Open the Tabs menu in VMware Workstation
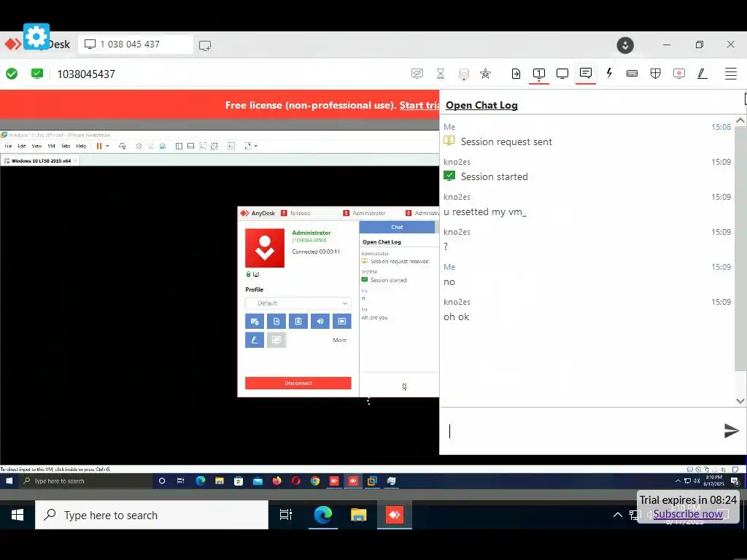Viewport: 747px width, 560px height. click(66, 146)
